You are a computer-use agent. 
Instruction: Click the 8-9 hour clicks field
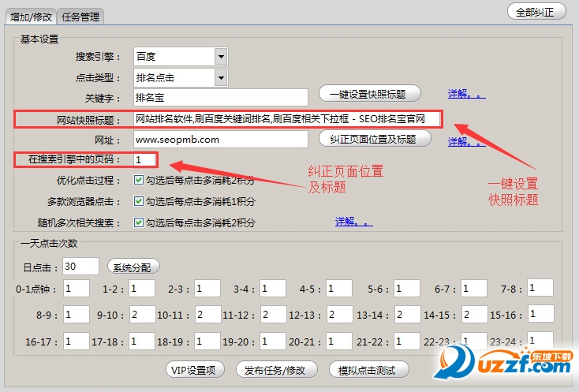[77, 315]
